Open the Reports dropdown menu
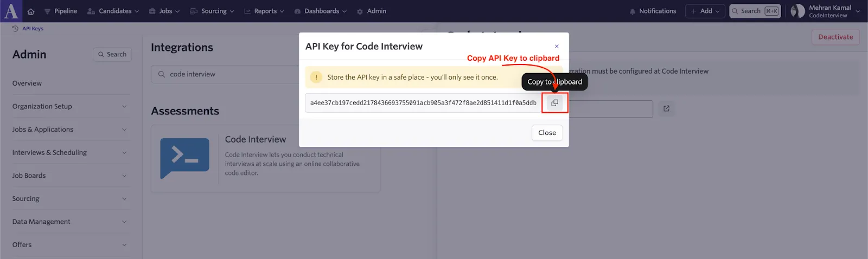The width and height of the screenshot is (868, 259). click(x=264, y=11)
